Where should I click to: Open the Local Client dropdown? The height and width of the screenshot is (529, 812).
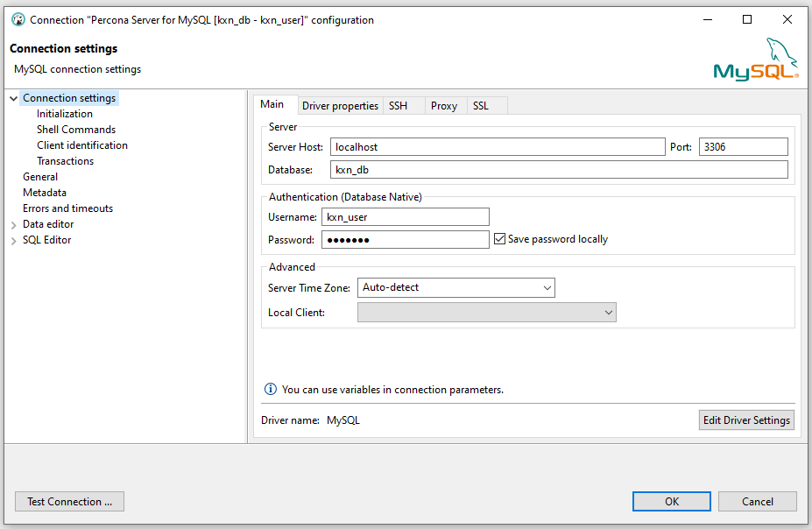coord(487,312)
